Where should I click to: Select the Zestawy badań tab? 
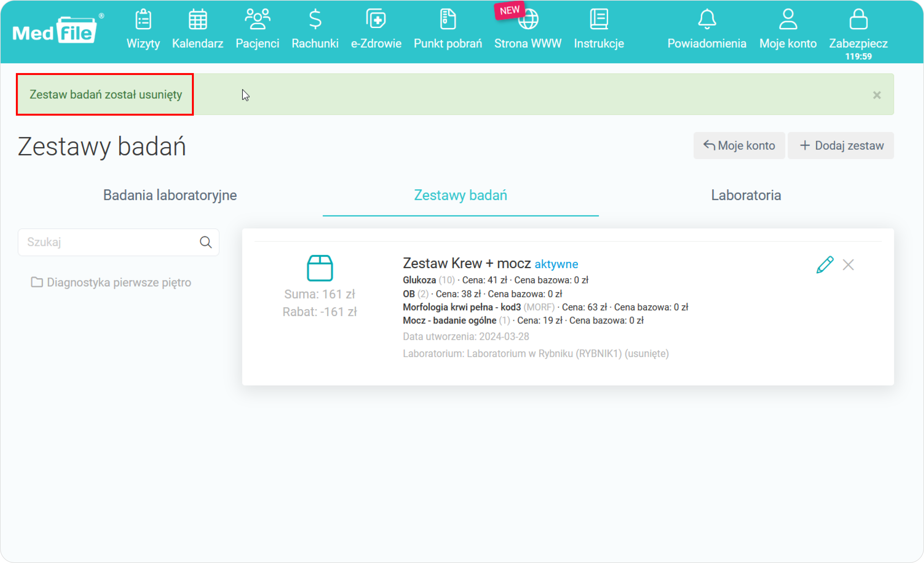460,195
